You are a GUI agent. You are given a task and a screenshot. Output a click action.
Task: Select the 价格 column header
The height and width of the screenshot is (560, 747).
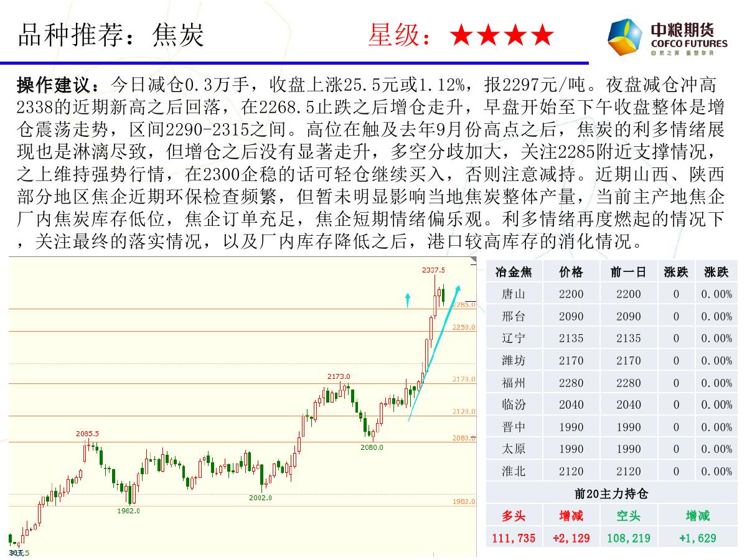571,272
